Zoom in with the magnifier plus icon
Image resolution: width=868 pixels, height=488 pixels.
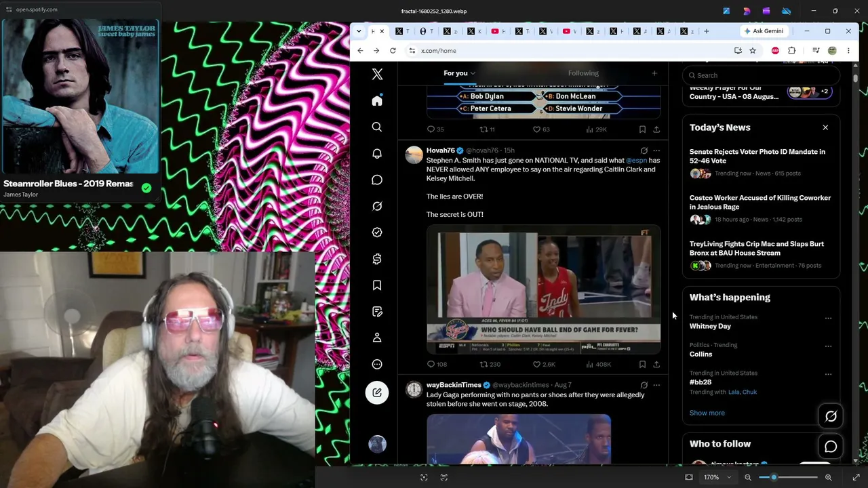coord(828,477)
